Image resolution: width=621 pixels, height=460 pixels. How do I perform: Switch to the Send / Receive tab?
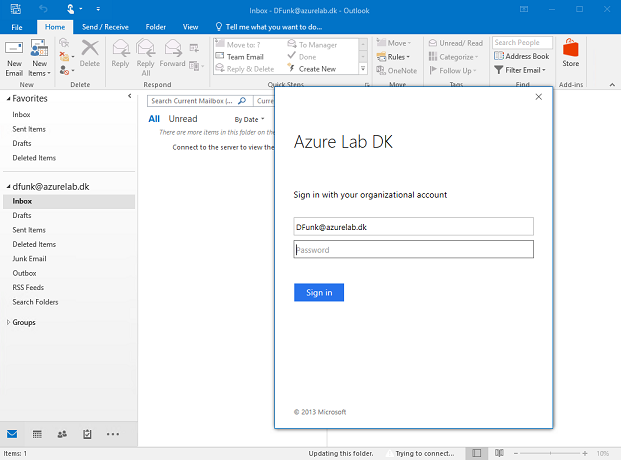[x=105, y=27]
